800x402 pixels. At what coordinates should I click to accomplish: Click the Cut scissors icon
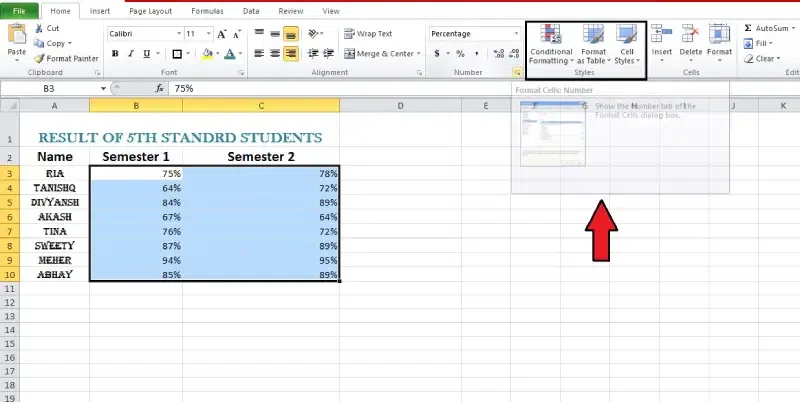39,29
